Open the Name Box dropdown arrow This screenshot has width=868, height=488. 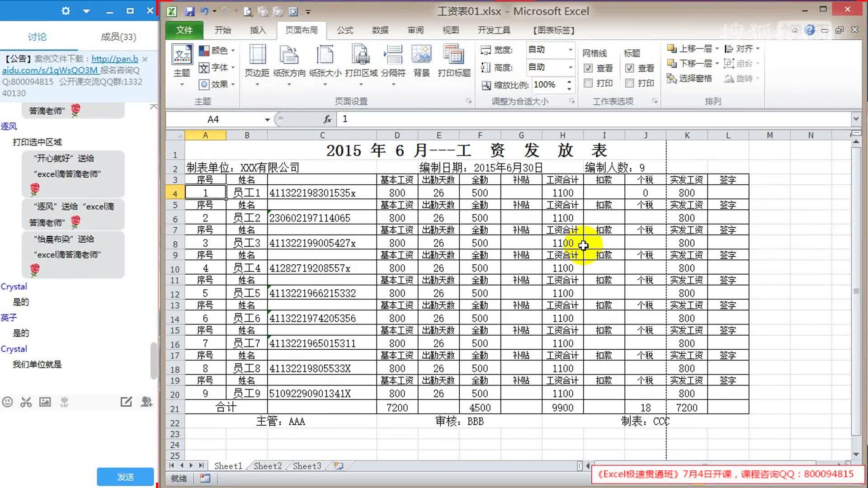[267, 120]
